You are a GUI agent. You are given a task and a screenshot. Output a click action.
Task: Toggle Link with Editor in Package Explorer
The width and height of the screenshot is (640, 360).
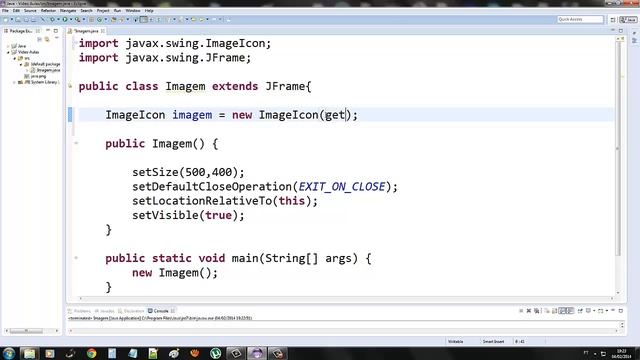pyautogui.click(x=47, y=39)
